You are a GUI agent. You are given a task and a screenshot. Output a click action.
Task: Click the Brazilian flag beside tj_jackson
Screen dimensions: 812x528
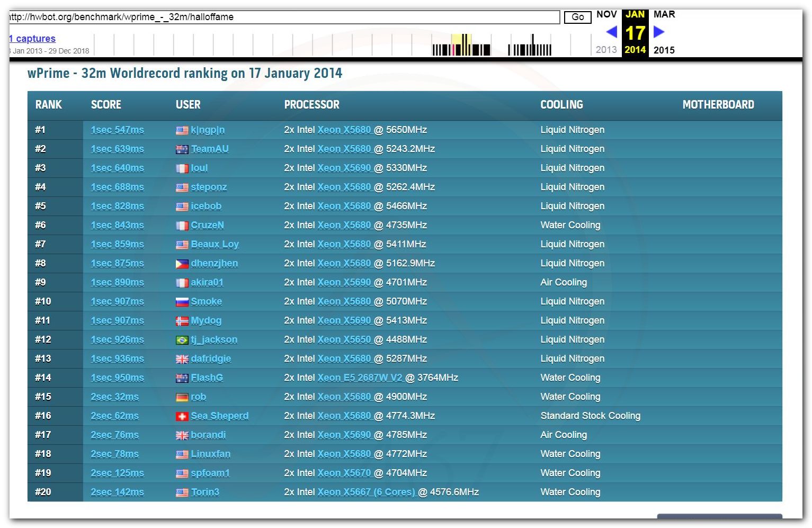pyautogui.click(x=182, y=340)
